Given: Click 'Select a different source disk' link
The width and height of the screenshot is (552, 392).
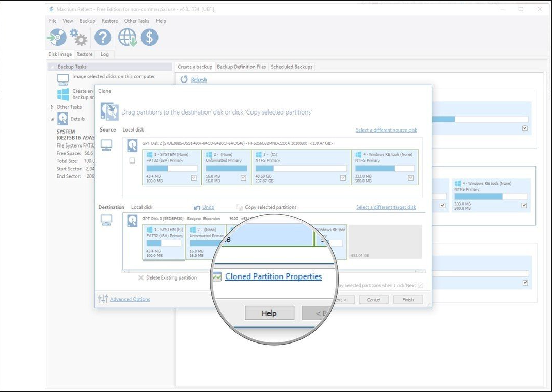Looking at the screenshot, I should (387, 130).
